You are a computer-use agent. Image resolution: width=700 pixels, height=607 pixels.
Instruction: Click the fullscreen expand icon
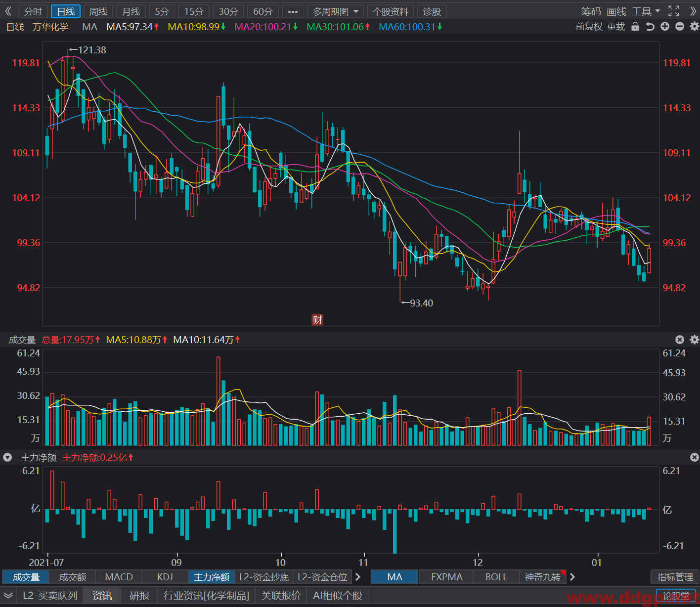pos(674,11)
